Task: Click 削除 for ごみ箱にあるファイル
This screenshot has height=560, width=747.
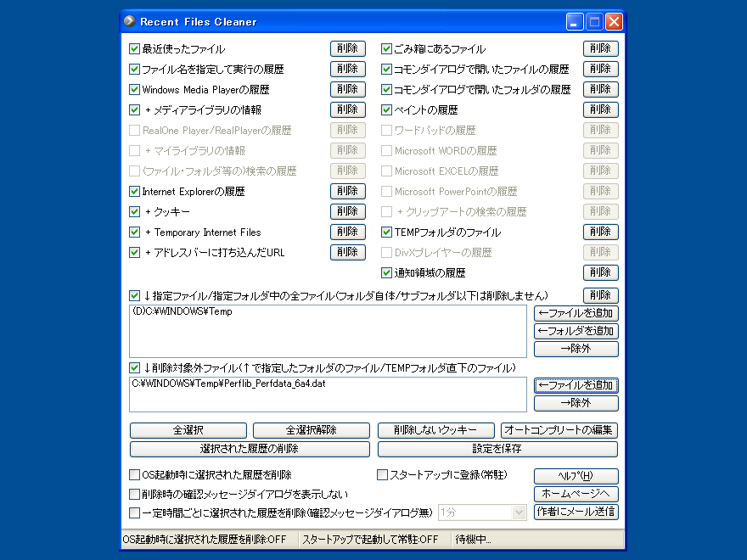Action: [x=601, y=48]
